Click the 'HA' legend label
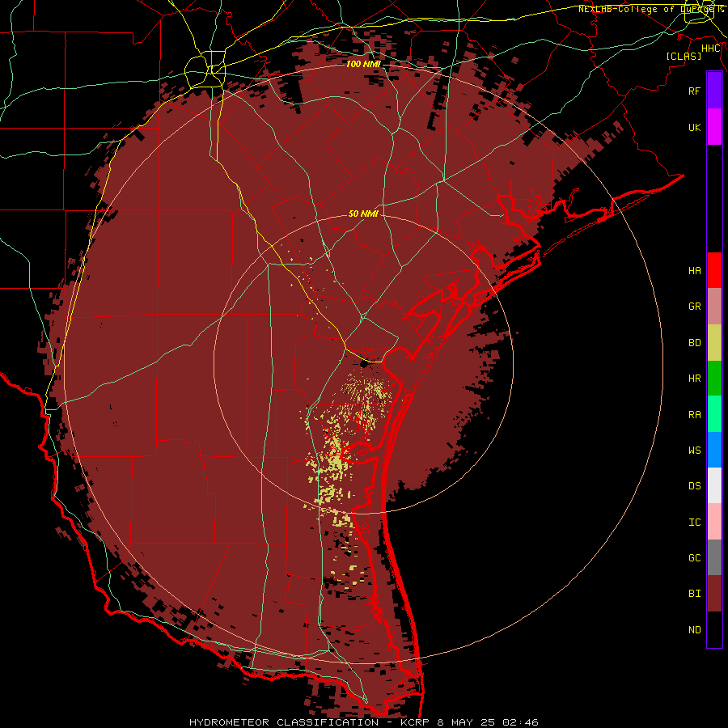728x728 pixels. (694, 271)
